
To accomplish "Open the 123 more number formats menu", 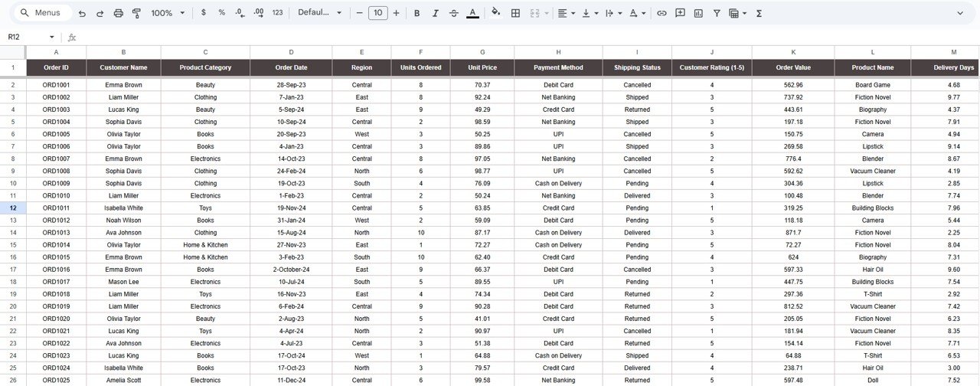I will (277, 13).
